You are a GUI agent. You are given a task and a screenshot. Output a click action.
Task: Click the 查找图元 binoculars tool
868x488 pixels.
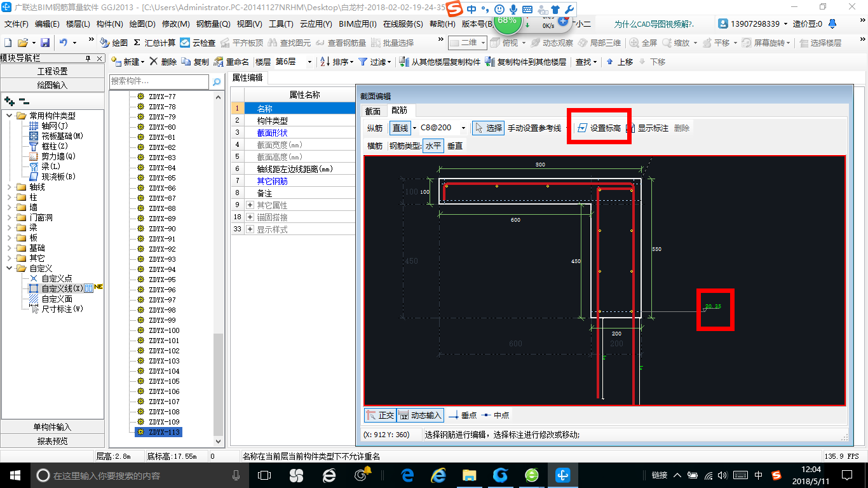point(289,43)
